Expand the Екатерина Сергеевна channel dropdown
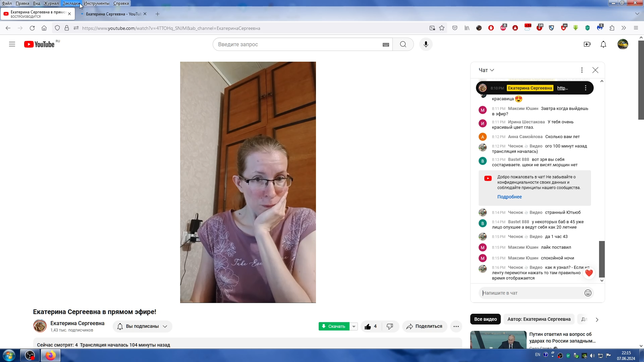Viewport: 644px width, 362px height. 165,326
